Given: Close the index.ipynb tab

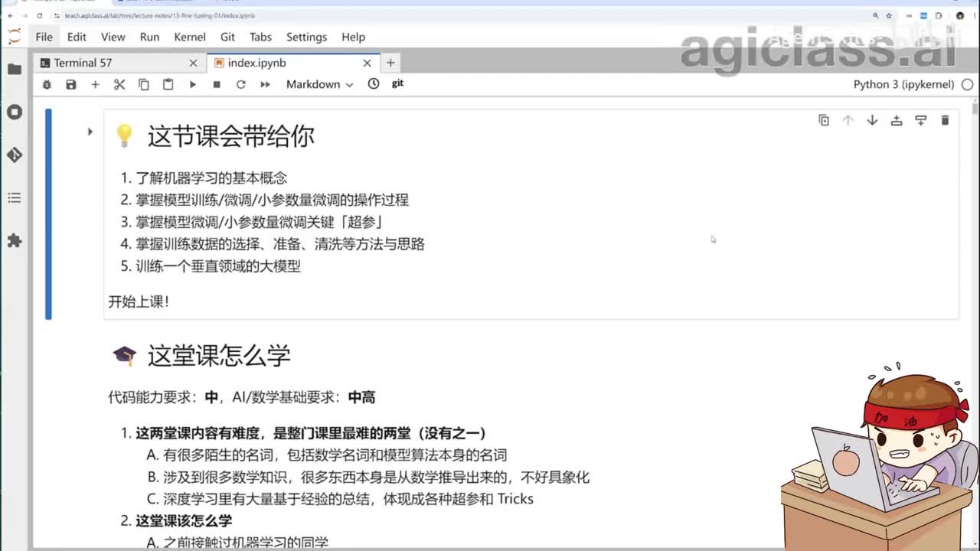Looking at the screenshot, I should (x=367, y=63).
